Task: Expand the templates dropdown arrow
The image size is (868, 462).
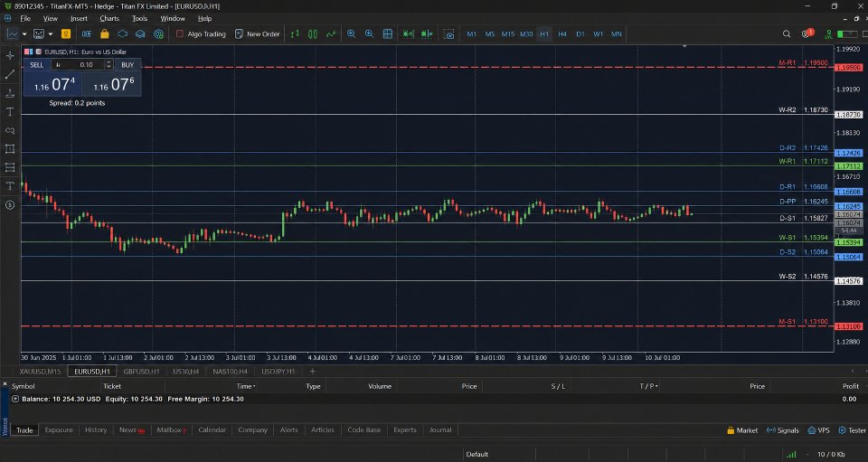Action: pos(51,34)
